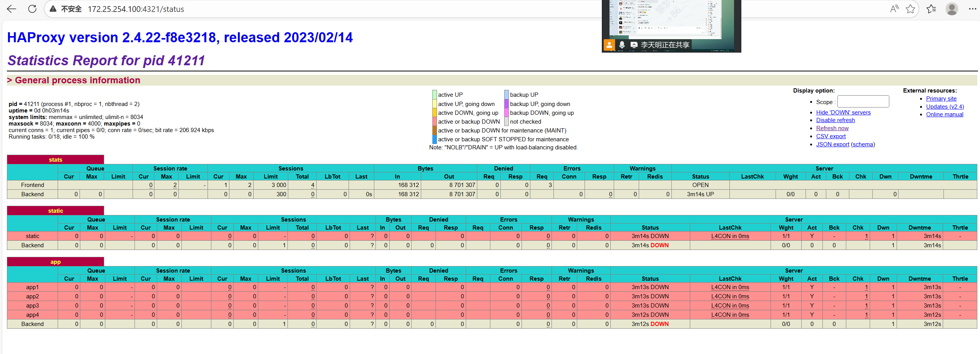Click the app3 server row name
Viewport: 980px width, 354px height.
[33, 306]
